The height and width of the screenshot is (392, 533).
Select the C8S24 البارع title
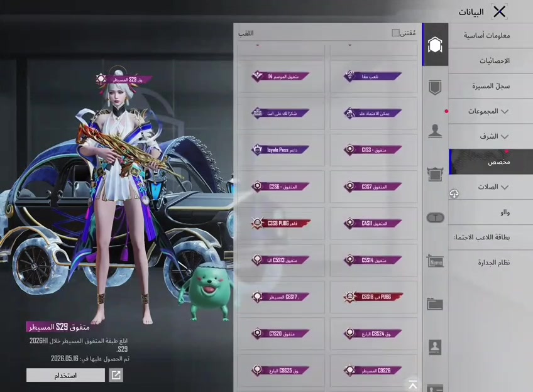(x=373, y=334)
